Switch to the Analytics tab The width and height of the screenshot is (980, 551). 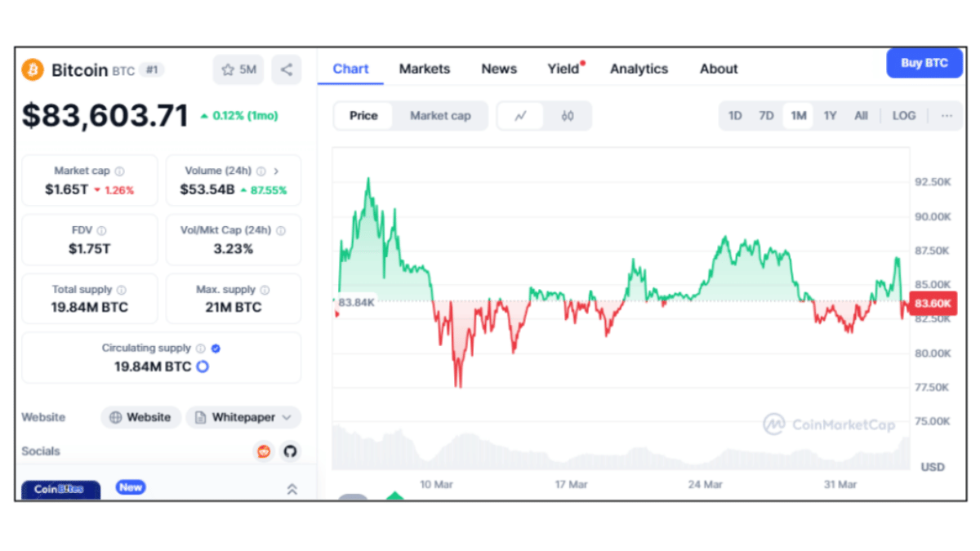639,69
